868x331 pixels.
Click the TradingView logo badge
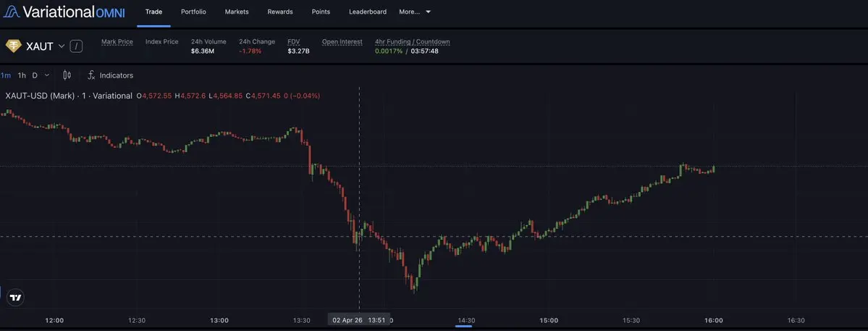pos(16,298)
